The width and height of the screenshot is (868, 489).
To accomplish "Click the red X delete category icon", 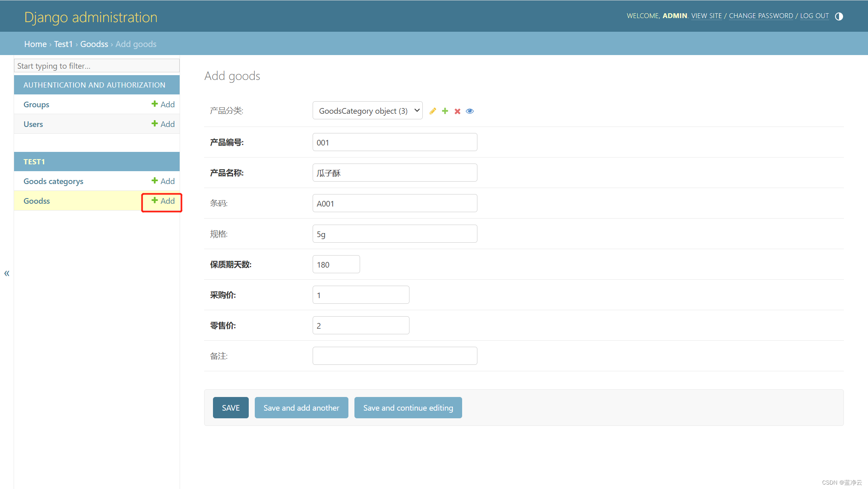I will coord(457,111).
